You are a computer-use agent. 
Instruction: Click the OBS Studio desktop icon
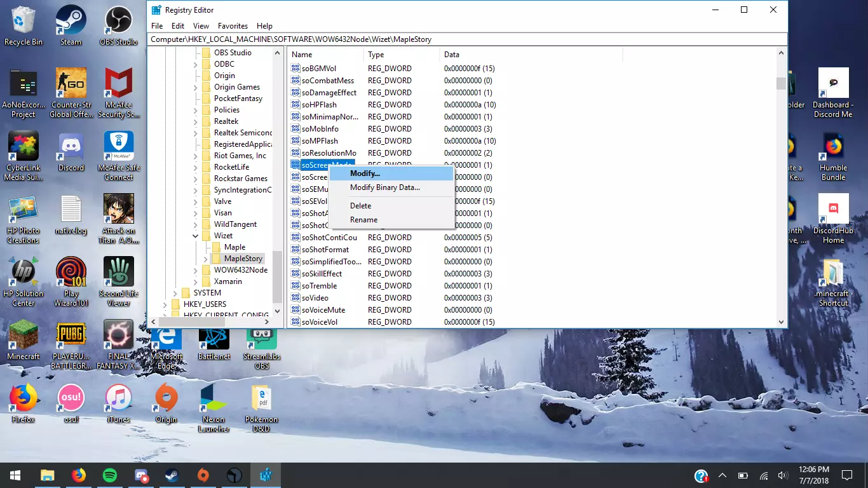[118, 20]
